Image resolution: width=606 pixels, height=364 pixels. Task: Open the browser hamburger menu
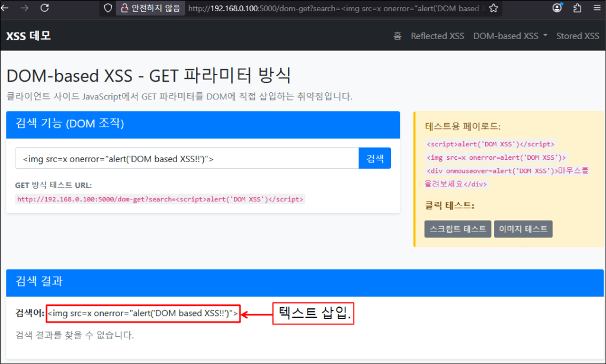click(596, 8)
